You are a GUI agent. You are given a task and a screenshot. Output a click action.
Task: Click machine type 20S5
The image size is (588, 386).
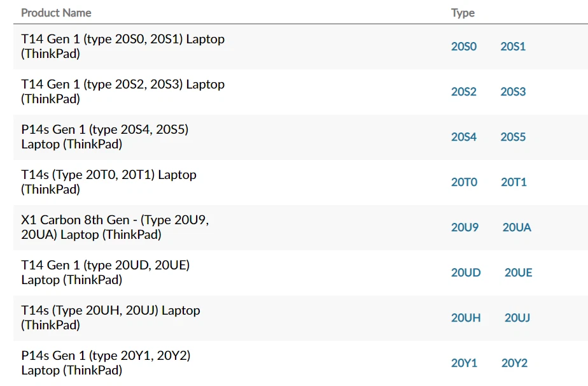click(513, 137)
